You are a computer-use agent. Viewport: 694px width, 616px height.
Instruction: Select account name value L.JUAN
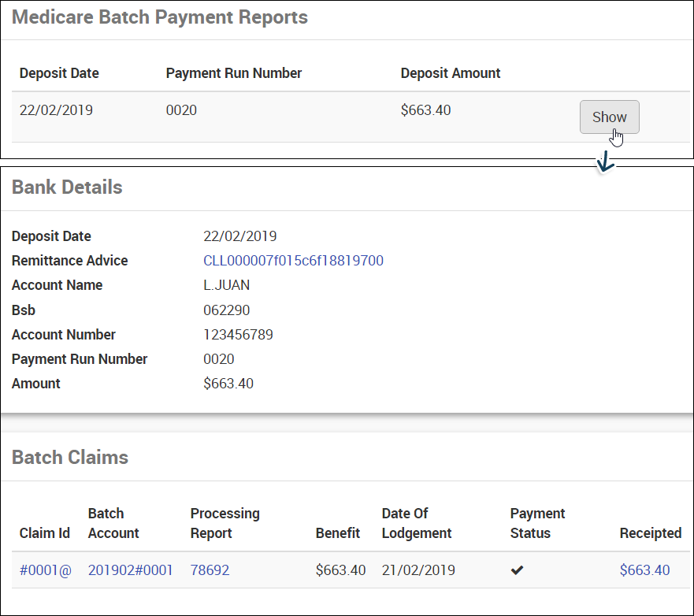226,285
